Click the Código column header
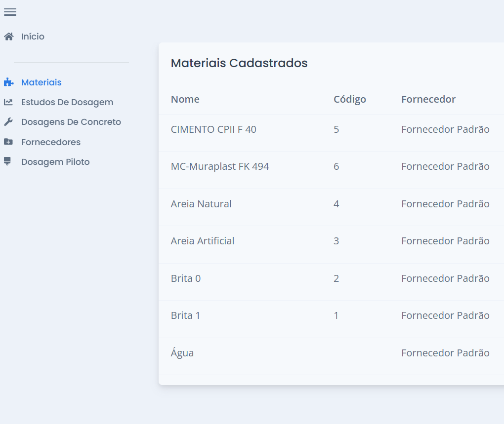The height and width of the screenshot is (424, 504). [x=350, y=99]
